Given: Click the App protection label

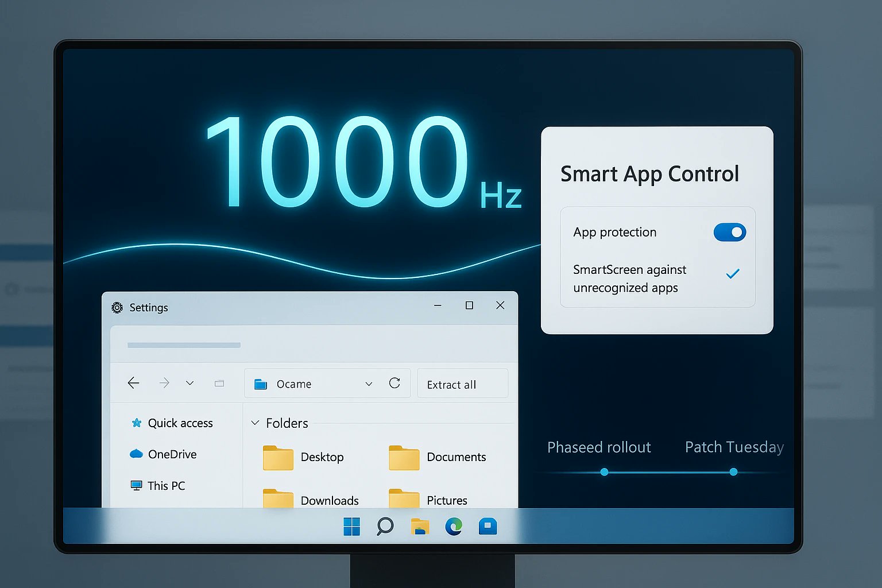Looking at the screenshot, I should (x=614, y=232).
